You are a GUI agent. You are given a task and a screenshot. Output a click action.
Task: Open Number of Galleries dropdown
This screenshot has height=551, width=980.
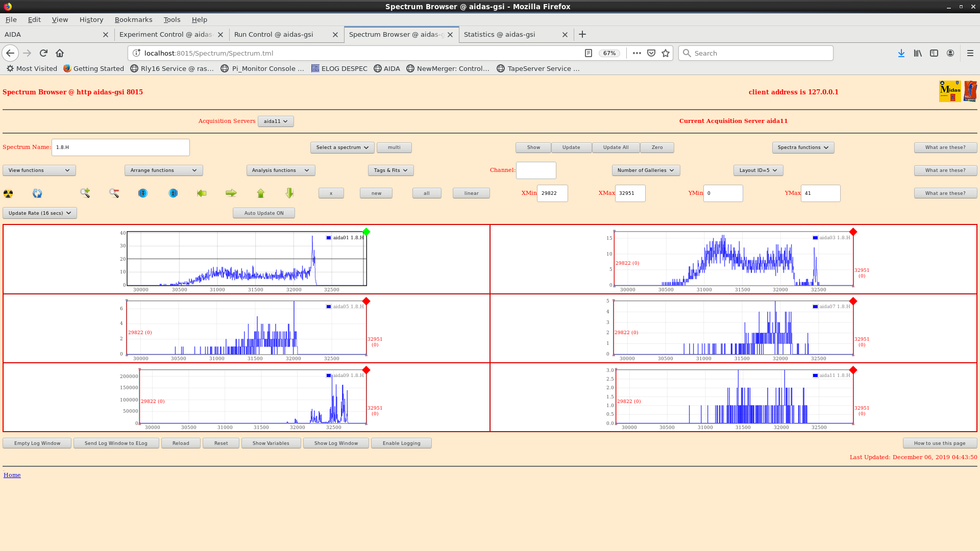tap(646, 170)
